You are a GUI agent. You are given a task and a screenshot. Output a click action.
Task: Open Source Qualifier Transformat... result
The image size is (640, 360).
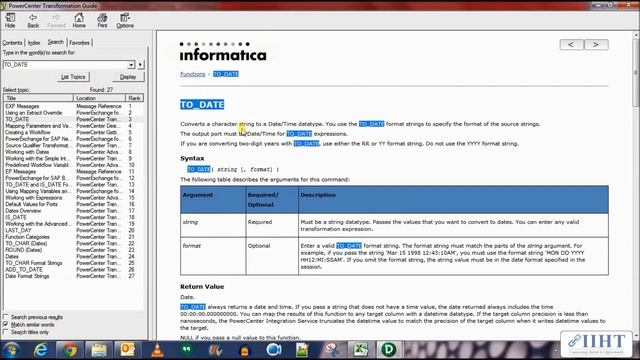coord(38,145)
